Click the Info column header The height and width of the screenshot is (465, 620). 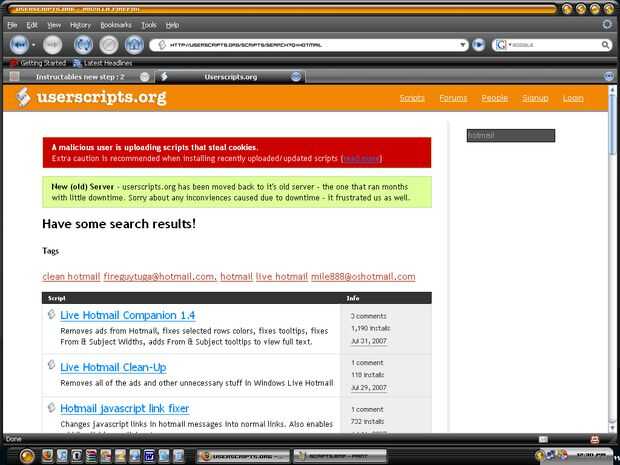353,298
